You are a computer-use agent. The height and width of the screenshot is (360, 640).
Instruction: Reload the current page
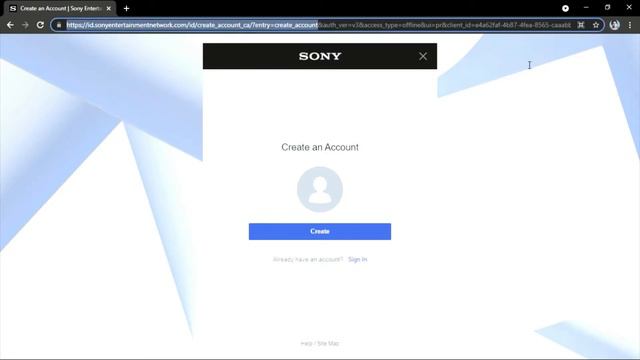pos(40,25)
